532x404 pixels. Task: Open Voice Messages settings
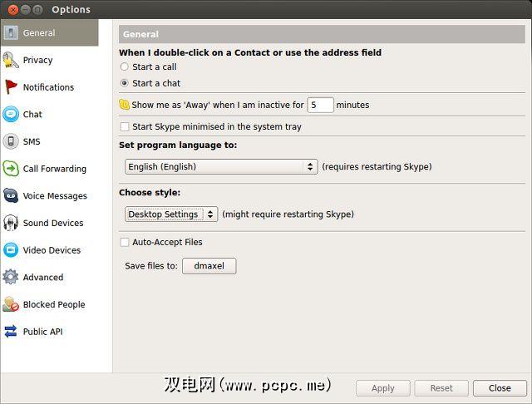[x=50, y=195]
